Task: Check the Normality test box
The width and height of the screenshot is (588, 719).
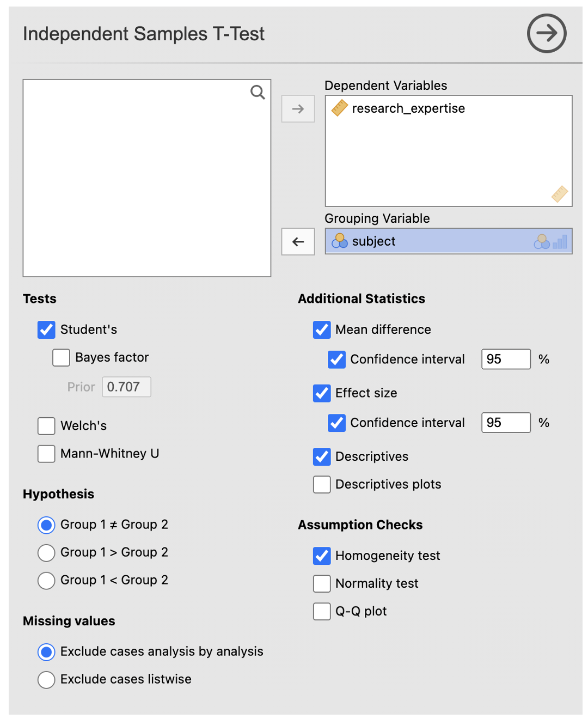Action: tap(322, 583)
